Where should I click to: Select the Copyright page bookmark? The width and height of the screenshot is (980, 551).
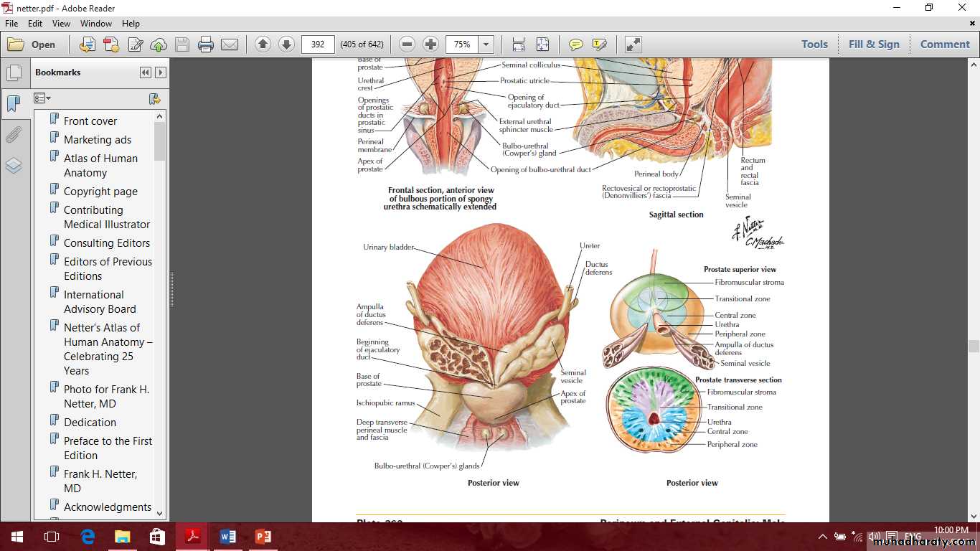coord(100,192)
